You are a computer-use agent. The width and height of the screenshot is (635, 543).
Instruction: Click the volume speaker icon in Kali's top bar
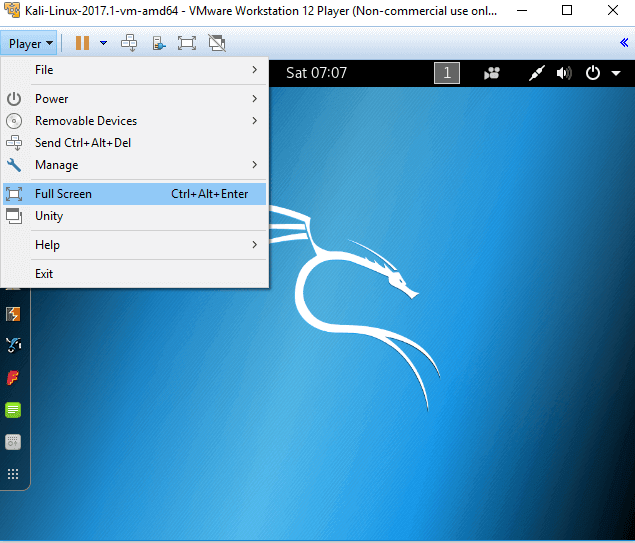coord(564,73)
